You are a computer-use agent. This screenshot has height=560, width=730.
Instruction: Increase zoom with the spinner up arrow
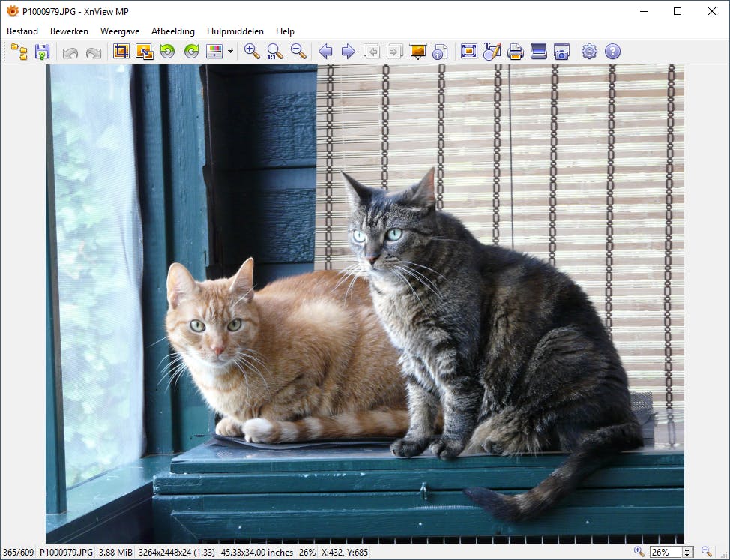point(687,550)
